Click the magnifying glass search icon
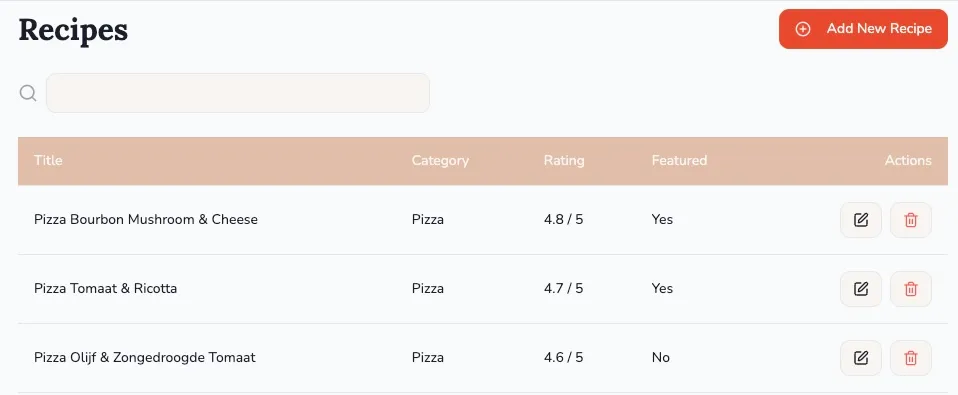This screenshot has width=958, height=395. pyautogui.click(x=28, y=93)
